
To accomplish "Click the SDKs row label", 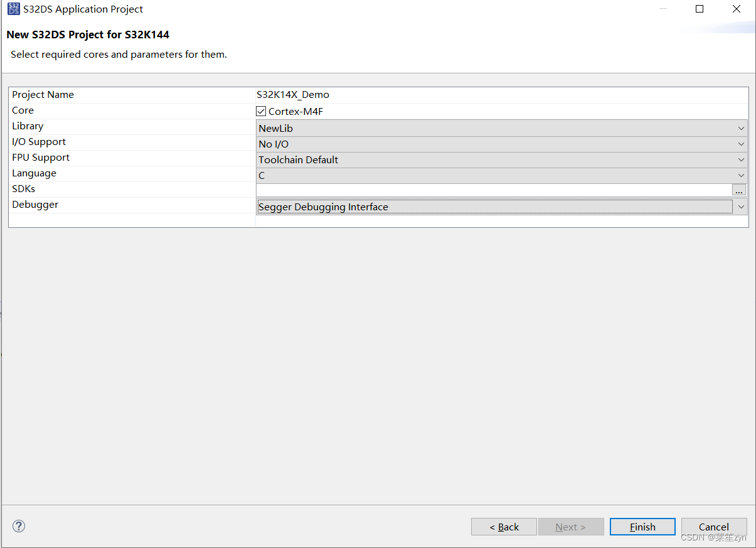I will (23, 189).
